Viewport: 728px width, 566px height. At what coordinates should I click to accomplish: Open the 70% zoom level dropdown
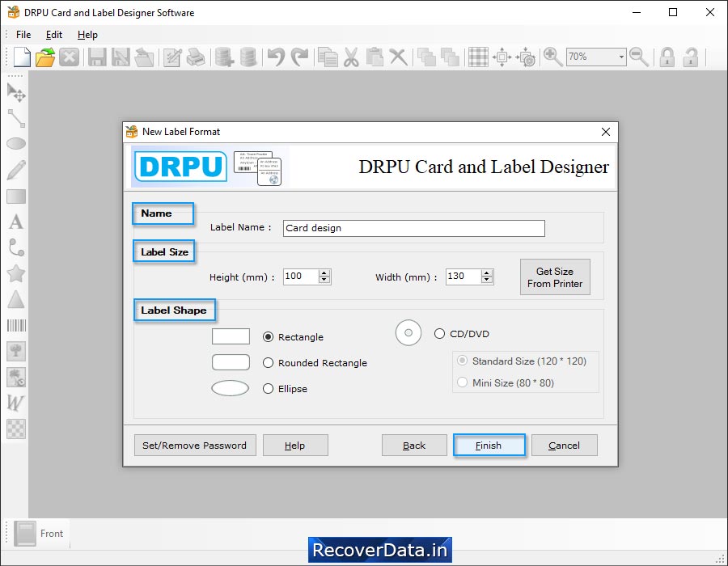(621, 57)
